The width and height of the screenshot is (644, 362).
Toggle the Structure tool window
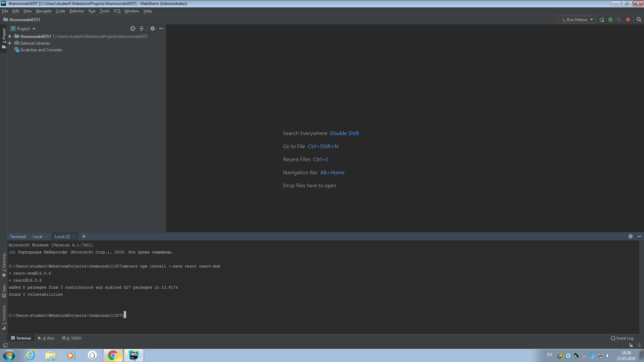[x=4, y=317]
